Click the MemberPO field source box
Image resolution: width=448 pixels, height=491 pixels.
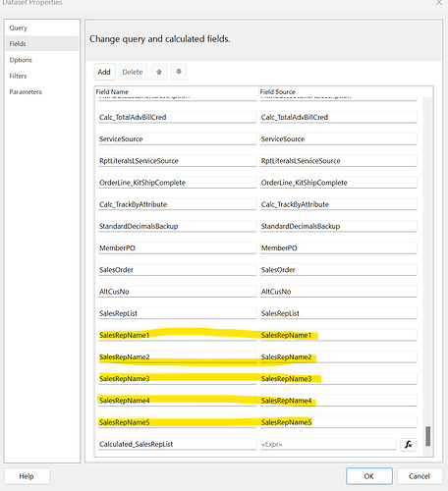339,248
